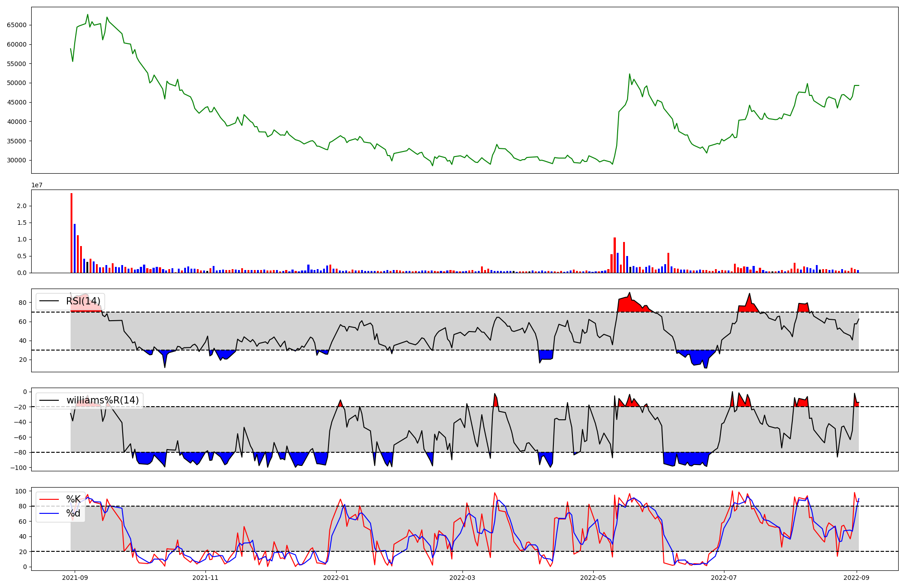Screen dimensions: 905x588
Task: Click the 1e7 scale label above volume chart
Action: tap(37, 185)
